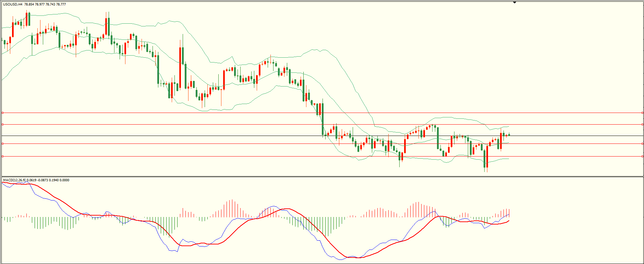Select left handle of lowest red horizontal line
Screen dimensions: 644x264
click(2, 156)
